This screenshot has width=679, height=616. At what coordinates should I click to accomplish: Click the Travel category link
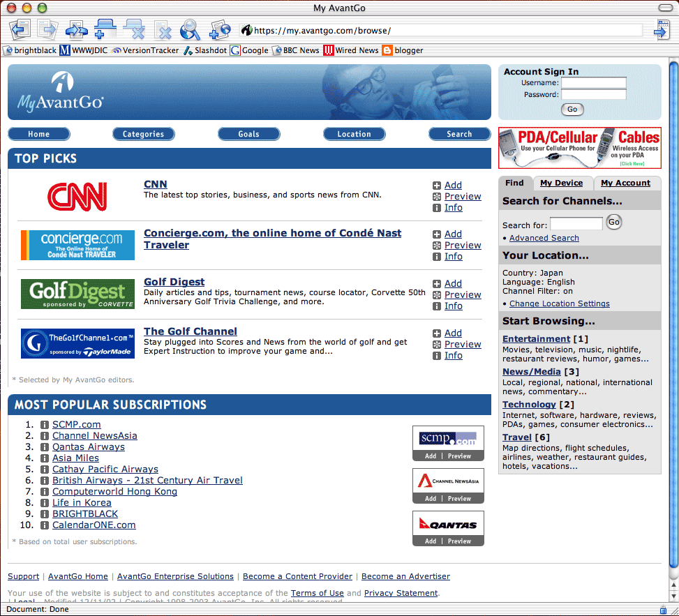tap(516, 437)
